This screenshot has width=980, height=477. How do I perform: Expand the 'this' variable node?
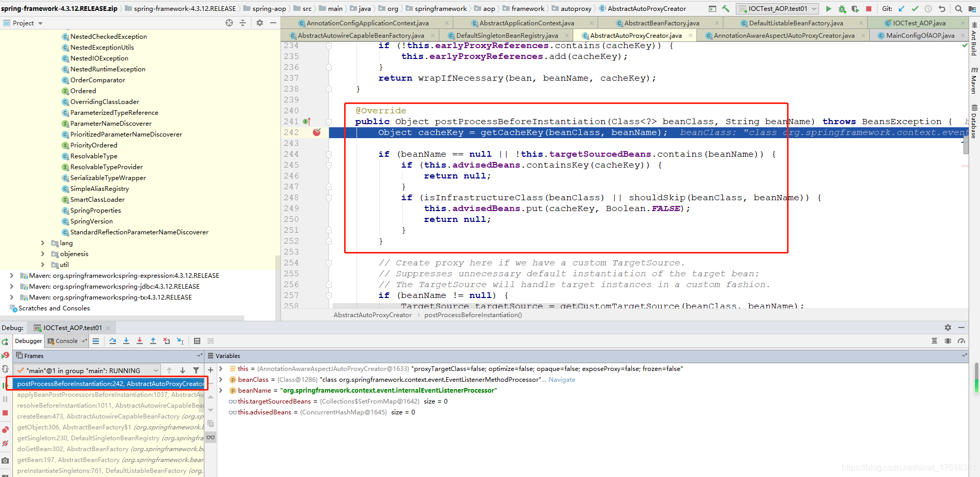pyautogui.click(x=221, y=369)
